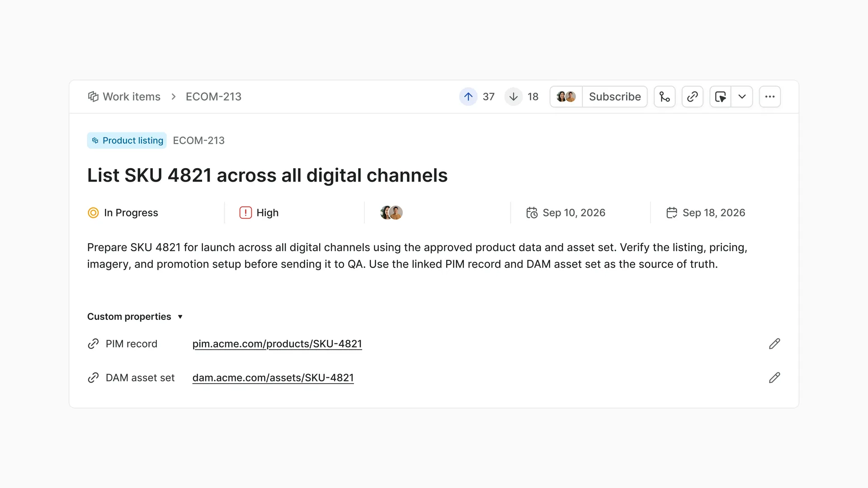Change the High priority field
The height and width of the screenshot is (488, 868).
click(x=259, y=213)
